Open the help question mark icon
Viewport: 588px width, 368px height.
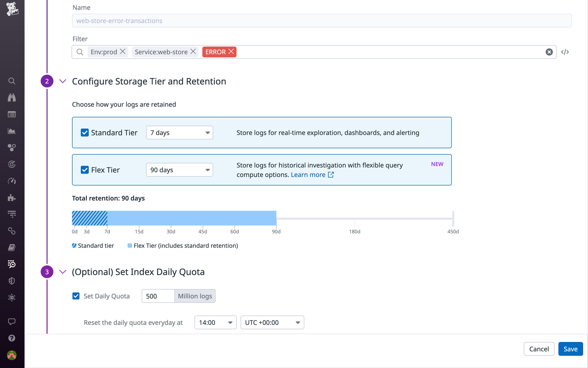click(x=12, y=338)
